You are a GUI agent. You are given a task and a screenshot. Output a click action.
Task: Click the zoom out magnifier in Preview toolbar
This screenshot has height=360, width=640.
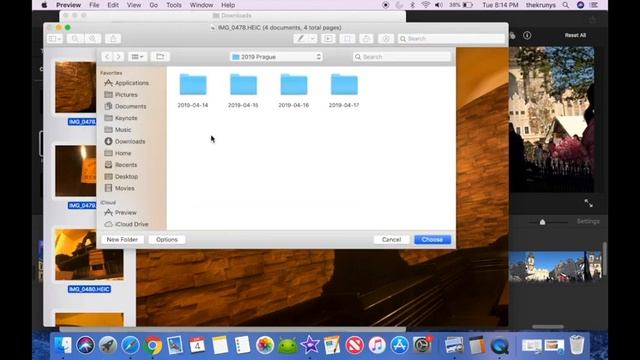tap(75, 38)
